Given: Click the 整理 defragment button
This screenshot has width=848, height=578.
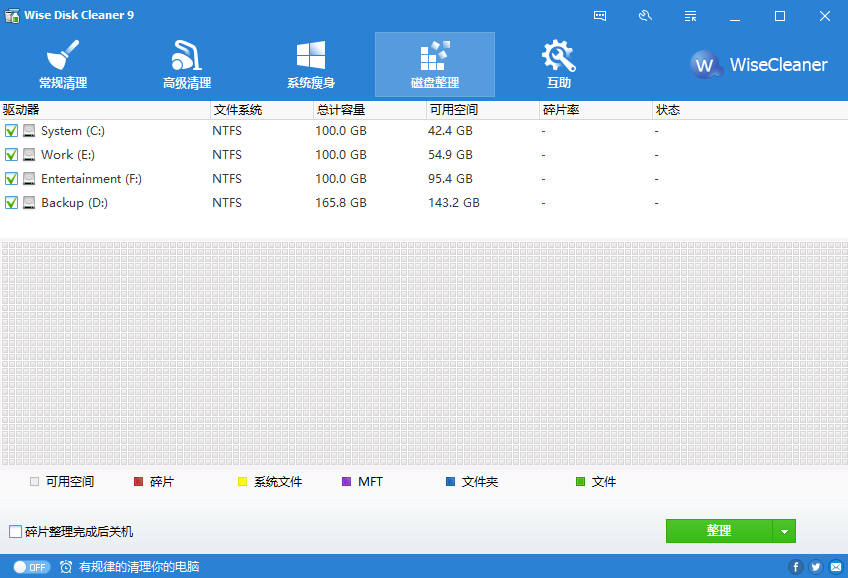Looking at the screenshot, I should point(720,531).
